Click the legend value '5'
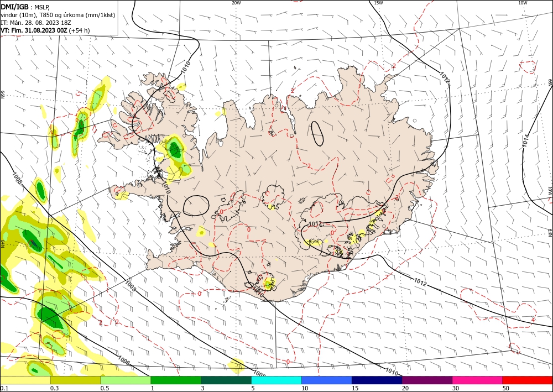This screenshot has width=553, height=392. coord(253,388)
